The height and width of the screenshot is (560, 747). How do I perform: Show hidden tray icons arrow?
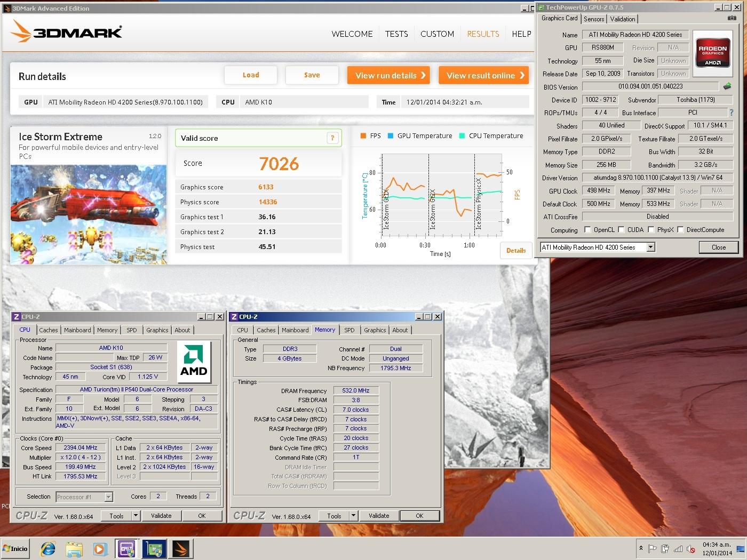(x=641, y=549)
